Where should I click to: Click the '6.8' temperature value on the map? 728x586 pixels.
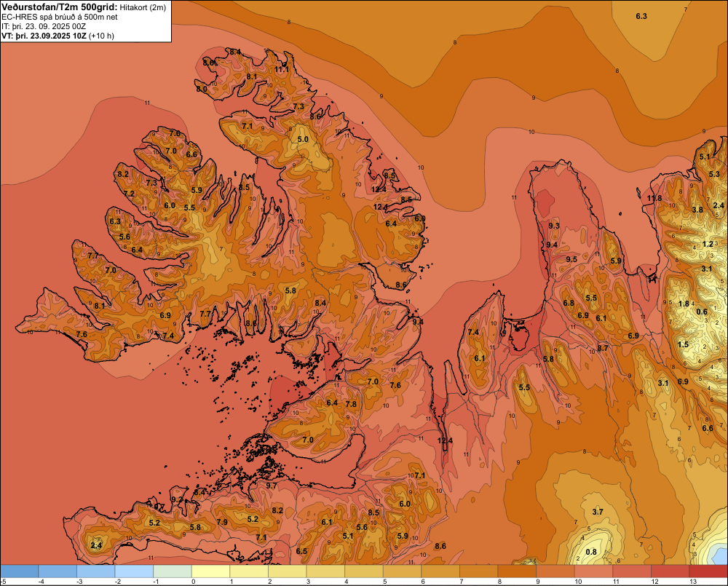tap(569, 303)
